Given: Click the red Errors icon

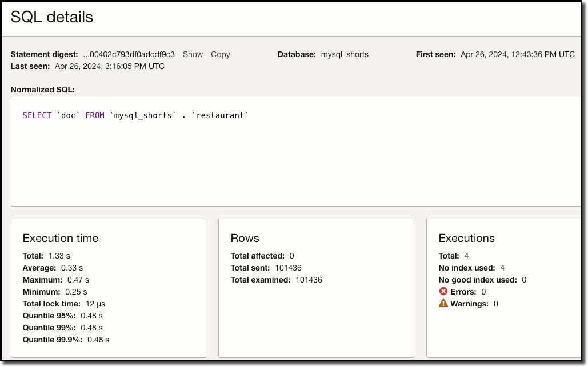Looking at the screenshot, I should pos(444,291).
